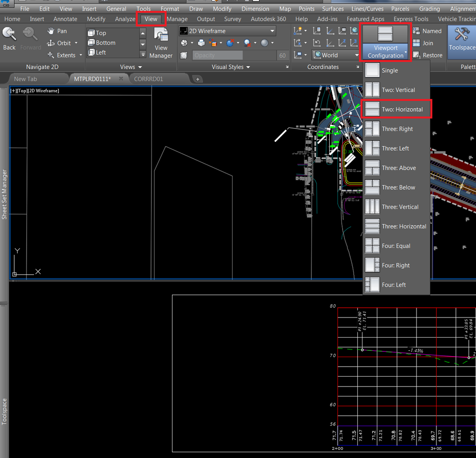Screen dimensions: 476x458
Task: Select Two: Horizontal viewport configuration
Action: (x=397, y=109)
